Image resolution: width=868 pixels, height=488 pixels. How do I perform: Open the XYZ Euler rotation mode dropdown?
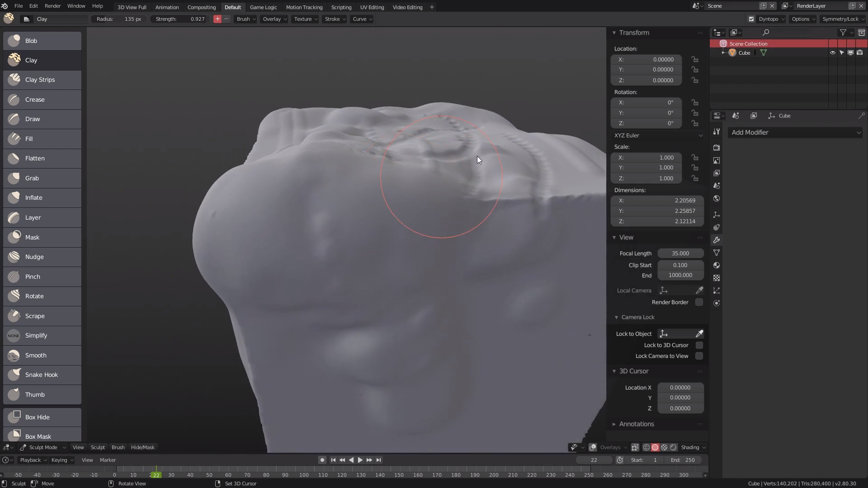(x=657, y=136)
